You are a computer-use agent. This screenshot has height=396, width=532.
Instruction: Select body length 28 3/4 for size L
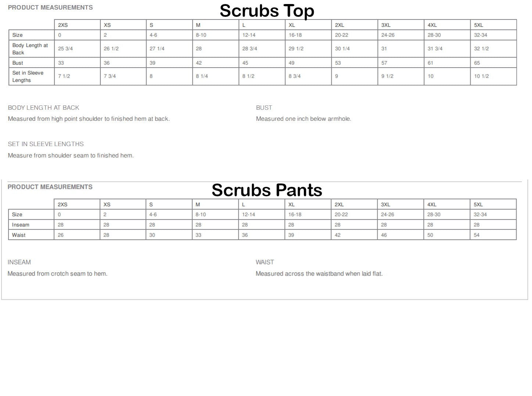(x=249, y=48)
